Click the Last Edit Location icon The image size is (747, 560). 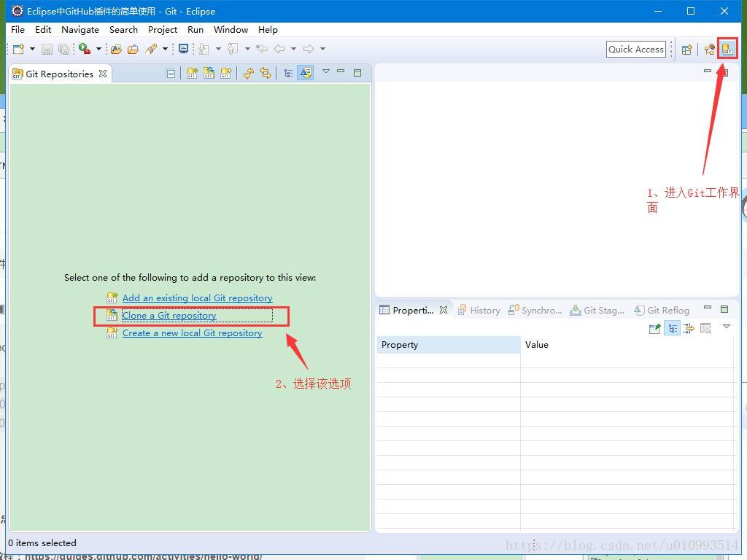(262, 49)
